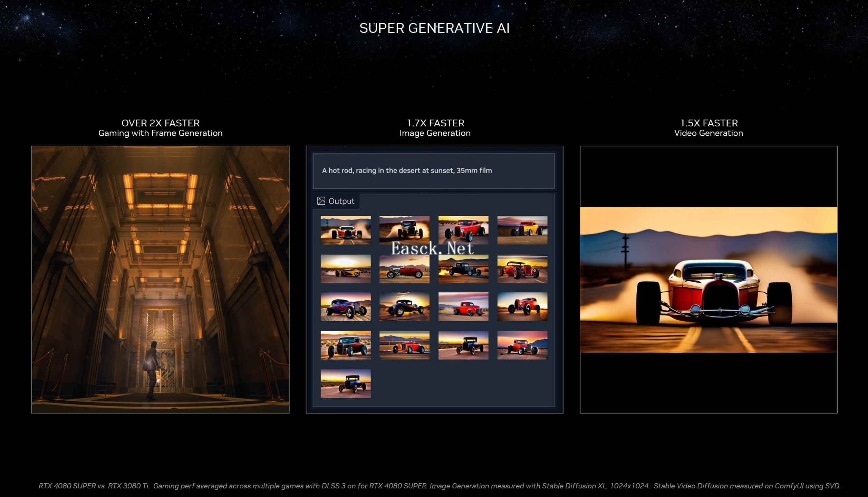
Task: Select the red pickup truck thumbnail
Action: (x=463, y=307)
